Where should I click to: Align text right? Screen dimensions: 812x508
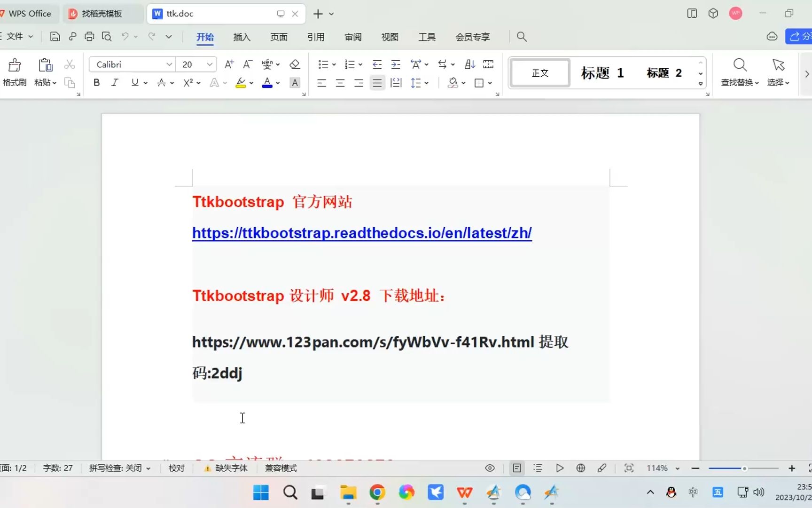point(359,83)
